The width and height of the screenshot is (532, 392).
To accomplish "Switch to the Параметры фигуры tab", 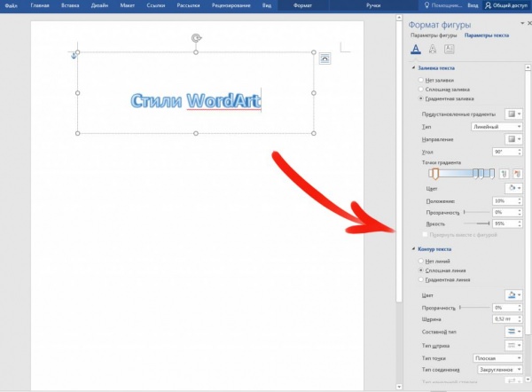I will (x=434, y=35).
